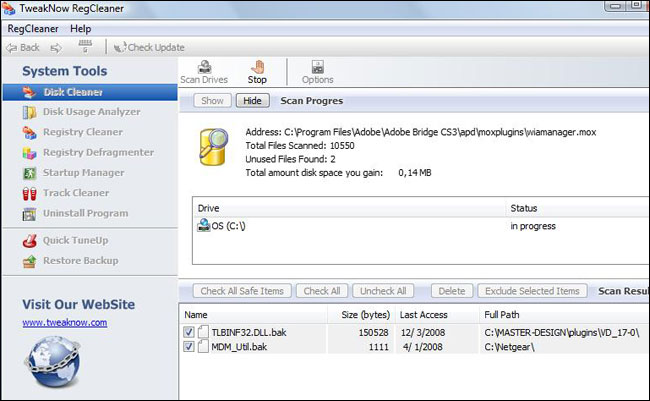
Task: Click the 'in progress' status cell
Action: (x=533, y=226)
